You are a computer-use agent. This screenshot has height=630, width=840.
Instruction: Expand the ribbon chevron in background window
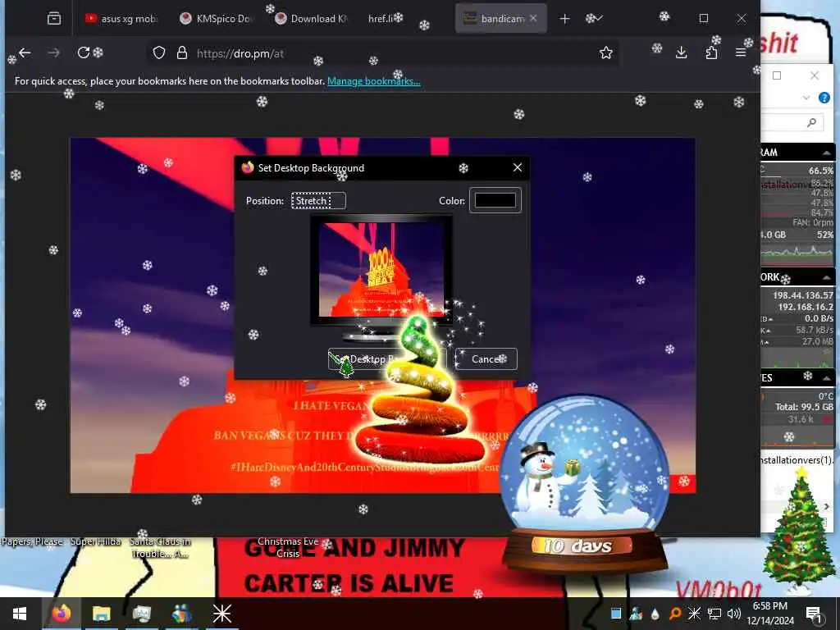pyautogui.click(x=806, y=98)
